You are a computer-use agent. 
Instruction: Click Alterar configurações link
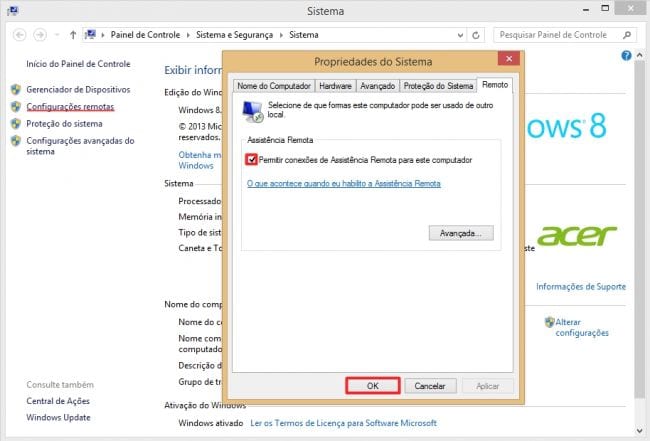(x=582, y=327)
